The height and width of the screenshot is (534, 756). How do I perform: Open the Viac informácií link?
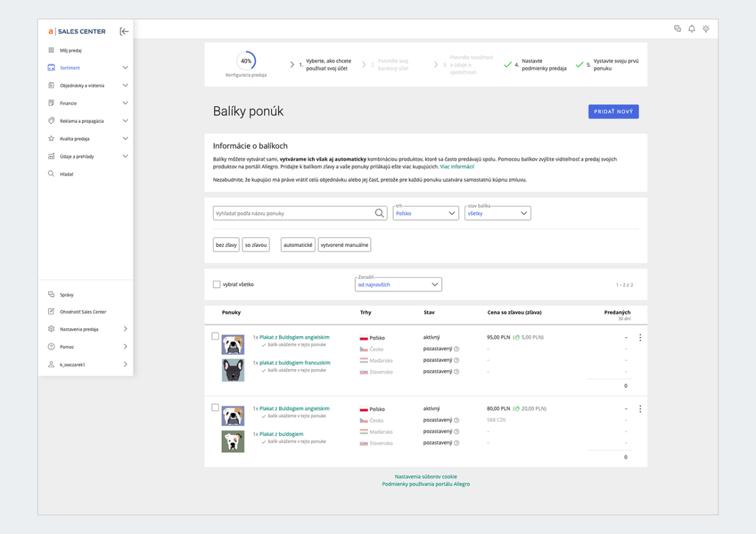point(457,167)
